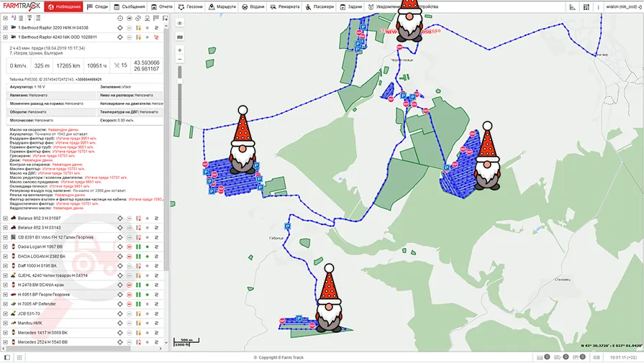Open the wialon (nik_ood) user menu
The height and width of the screenshot is (363, 644).
point(623,6)
